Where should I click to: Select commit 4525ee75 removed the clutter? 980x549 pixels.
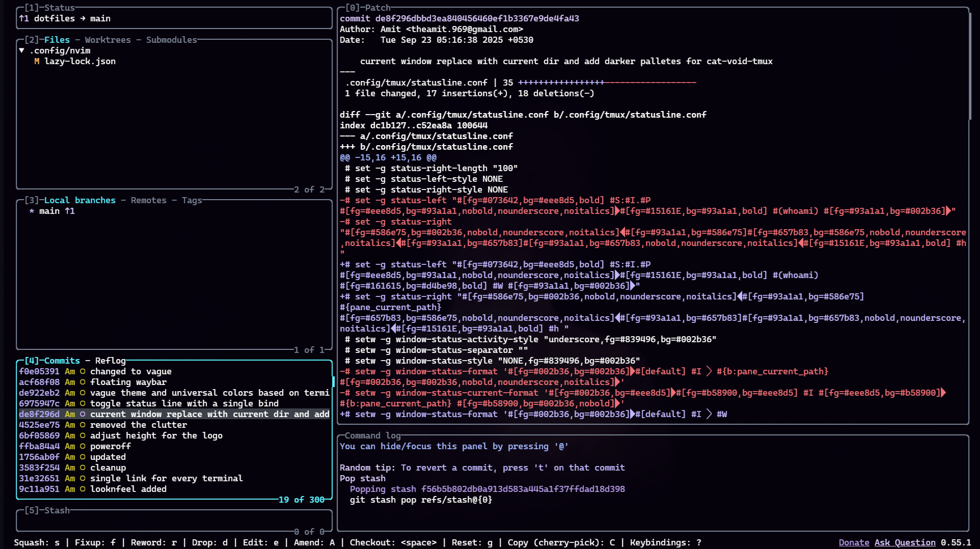tap(175, 425)
